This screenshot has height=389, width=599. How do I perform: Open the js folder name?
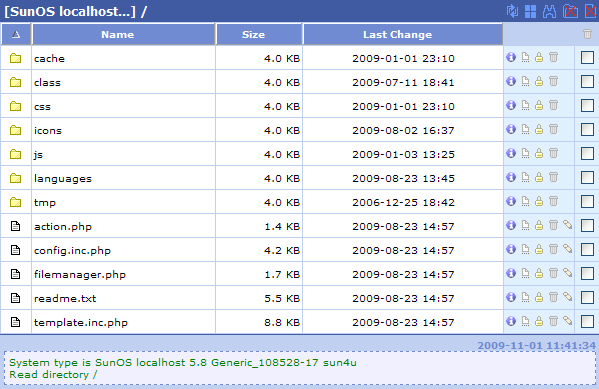click(38, 155)
